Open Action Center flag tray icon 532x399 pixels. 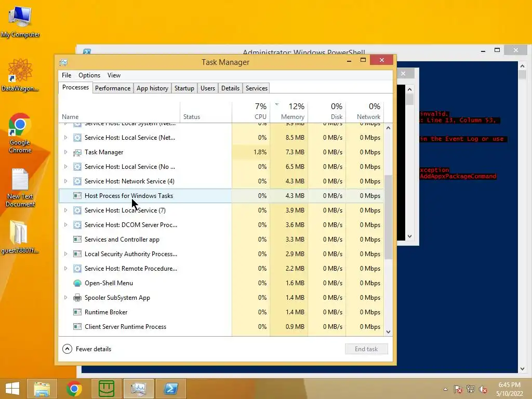click(458, 389)
